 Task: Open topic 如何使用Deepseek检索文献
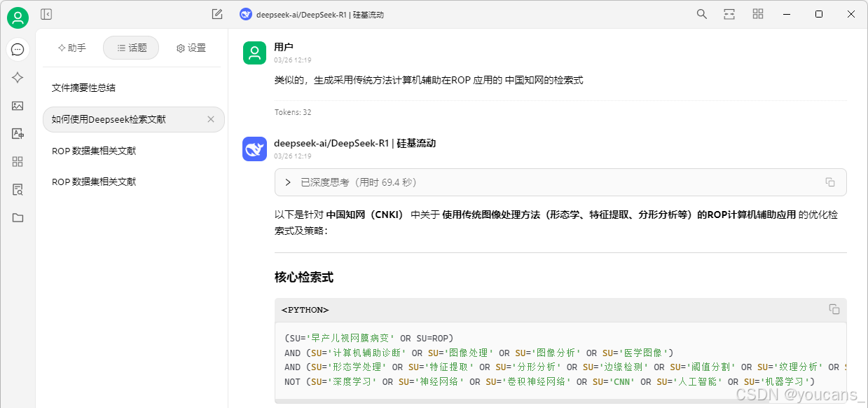point(133,119)
